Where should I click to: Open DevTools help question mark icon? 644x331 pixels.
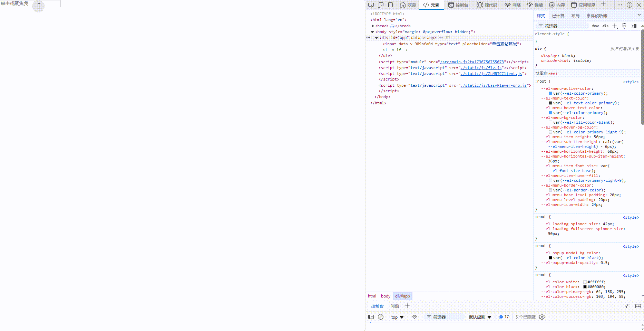(630, 5)
